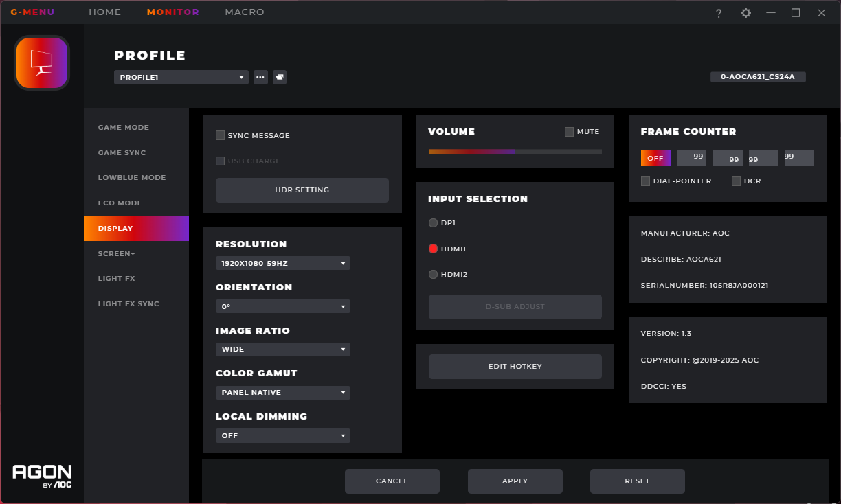
Task: Switch to the MONITOR tab
Action: (x=173, y=12)
